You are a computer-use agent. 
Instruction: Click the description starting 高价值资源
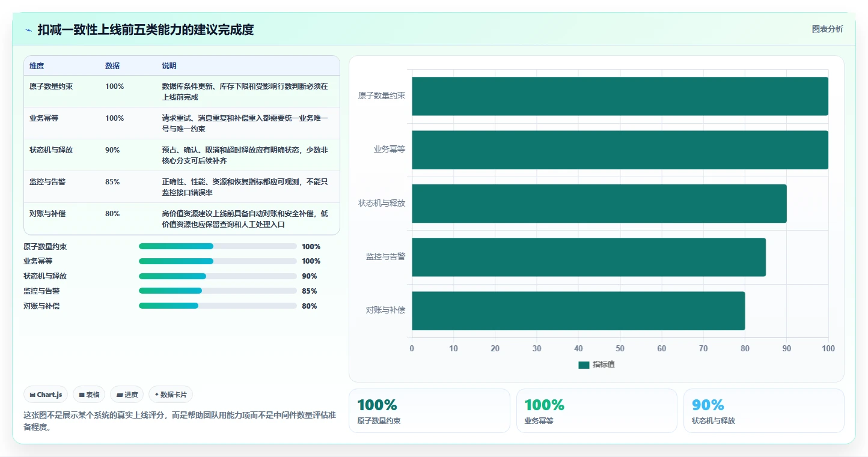(x=245, y=219)
